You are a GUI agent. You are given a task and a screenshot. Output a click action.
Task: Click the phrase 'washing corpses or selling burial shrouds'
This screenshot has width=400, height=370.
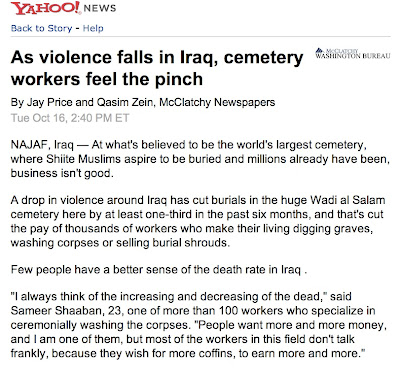pos(120,243)
